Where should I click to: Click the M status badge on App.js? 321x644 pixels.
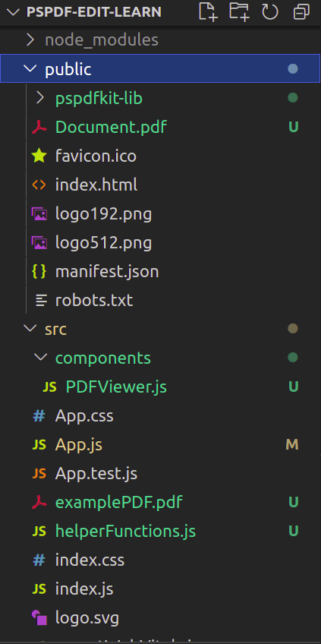(292, 444)
